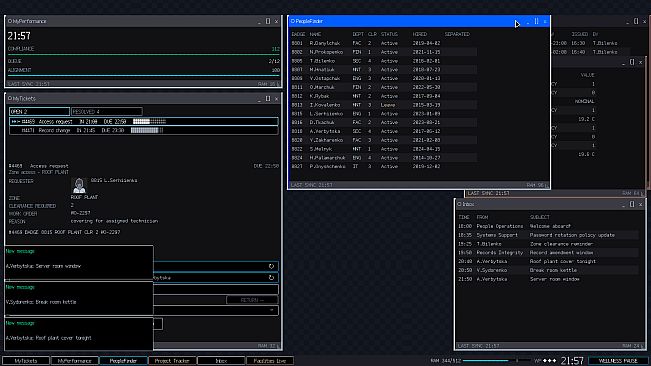The width and height of the screenshot is (651, 366).
Task: Open MyPerformance from the taskbar
Action: (74, 361)
